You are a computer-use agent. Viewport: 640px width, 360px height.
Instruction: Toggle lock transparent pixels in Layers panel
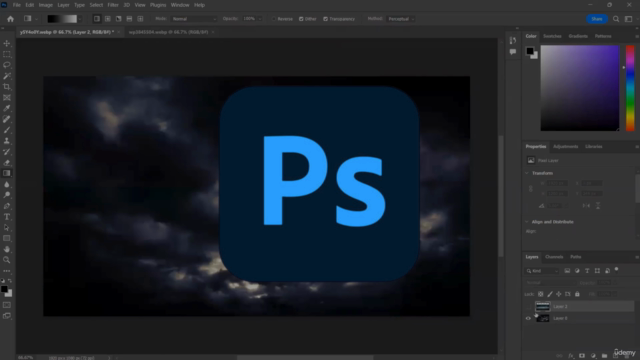540,294
